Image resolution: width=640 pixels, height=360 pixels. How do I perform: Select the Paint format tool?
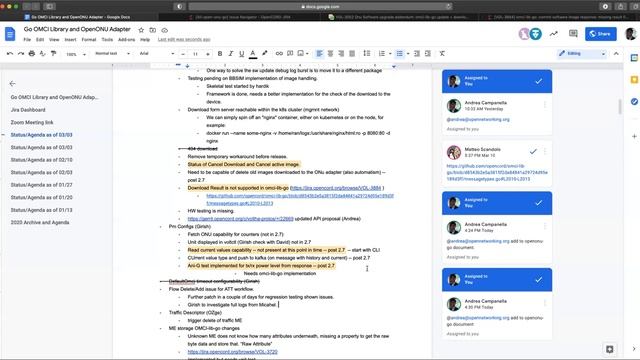point(53,53)
